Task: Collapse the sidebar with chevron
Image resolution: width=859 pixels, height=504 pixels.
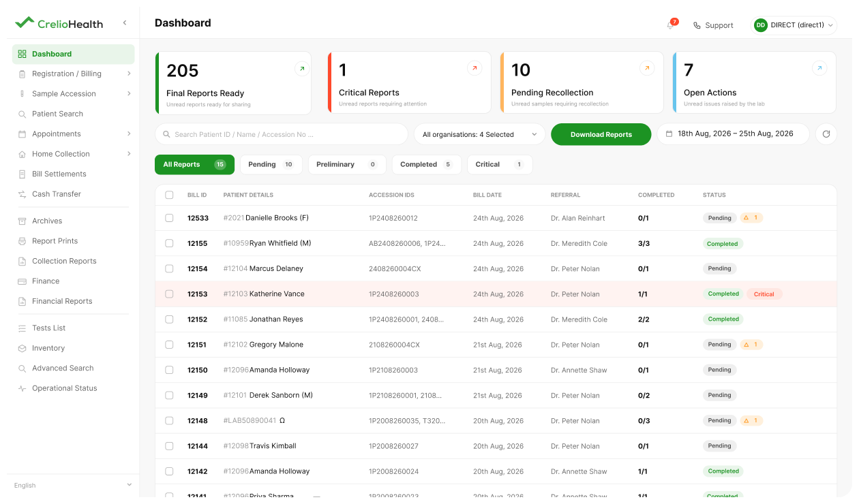Action: 125,23
